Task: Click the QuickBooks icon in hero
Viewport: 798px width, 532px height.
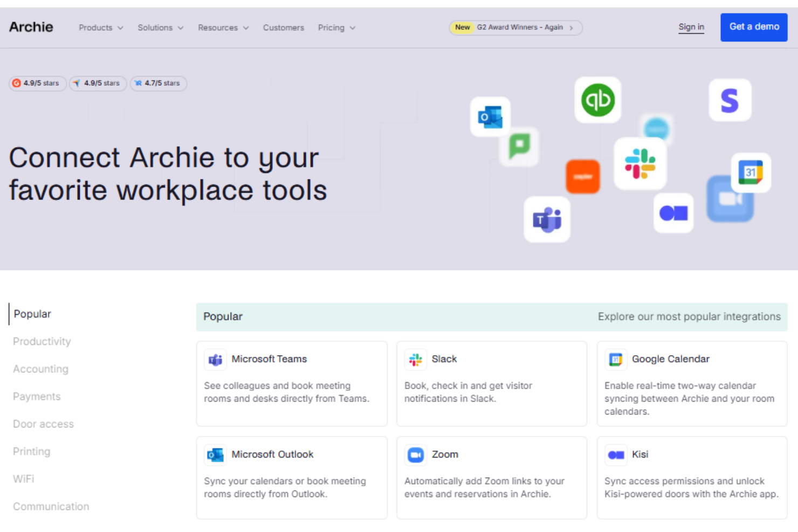Action: click(x=597, y=100)
